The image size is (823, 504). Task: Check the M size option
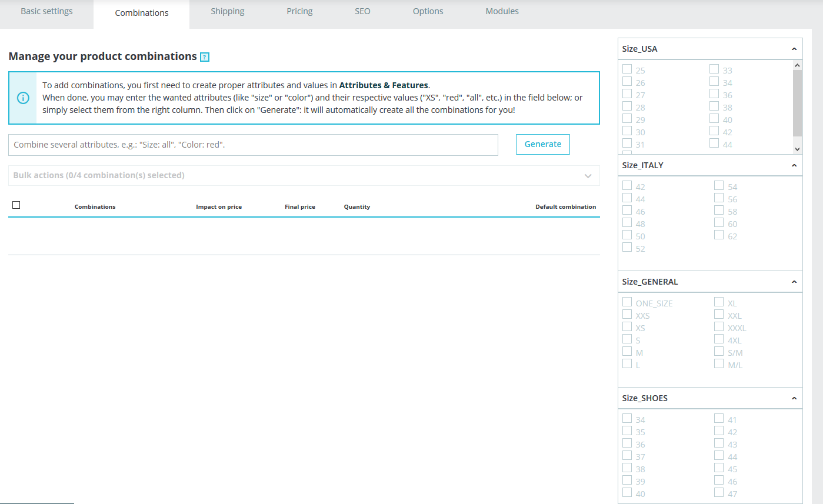coord(627,351)
